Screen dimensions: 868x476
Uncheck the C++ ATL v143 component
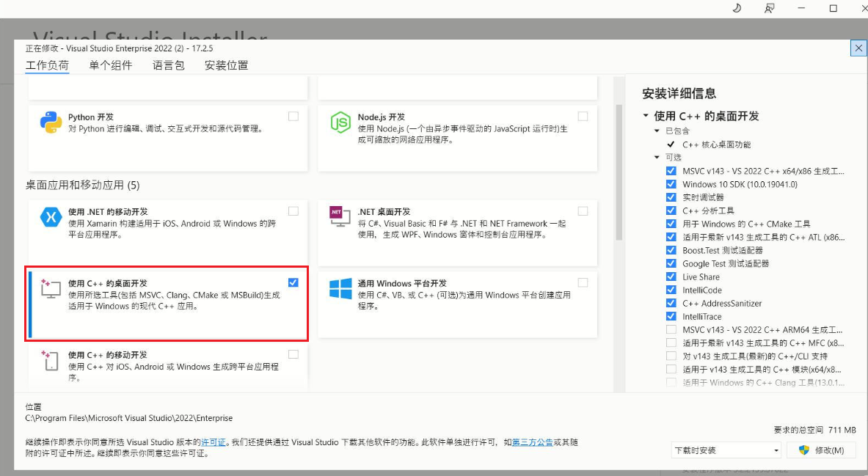click(671, 237)
